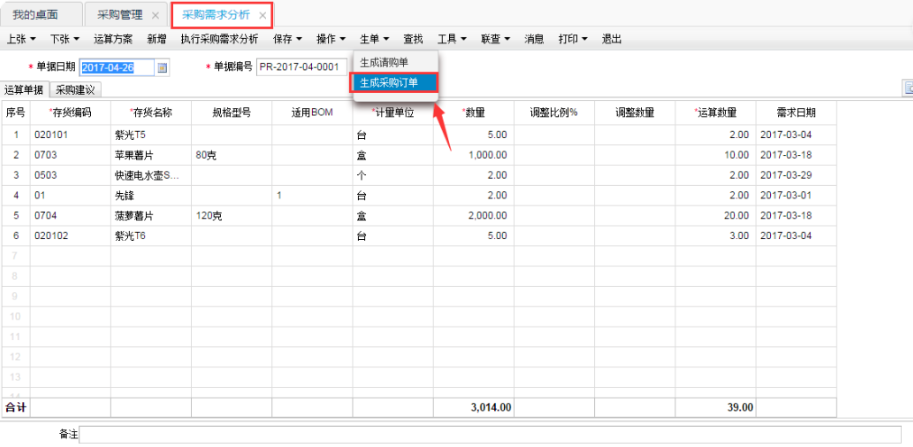Screen dimensions: 913x447
Task: Click the 规格型号 column header
Action: tap(232, 112)
